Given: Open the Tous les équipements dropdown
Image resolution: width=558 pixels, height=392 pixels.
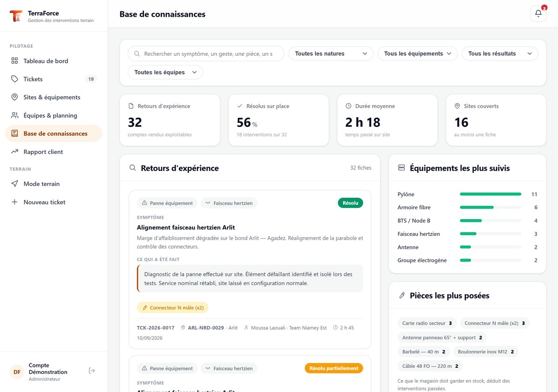Looking at the screenshot, I should point(418,53).
